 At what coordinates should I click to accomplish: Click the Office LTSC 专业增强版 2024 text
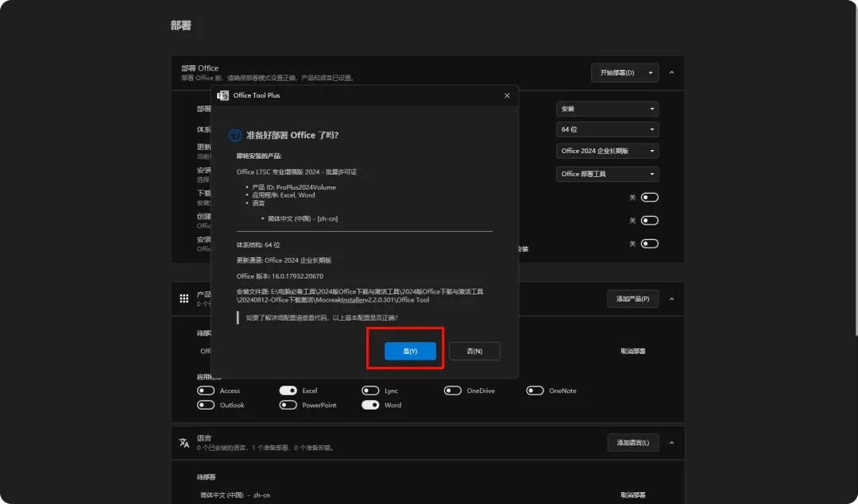click(x=296, y=171)
